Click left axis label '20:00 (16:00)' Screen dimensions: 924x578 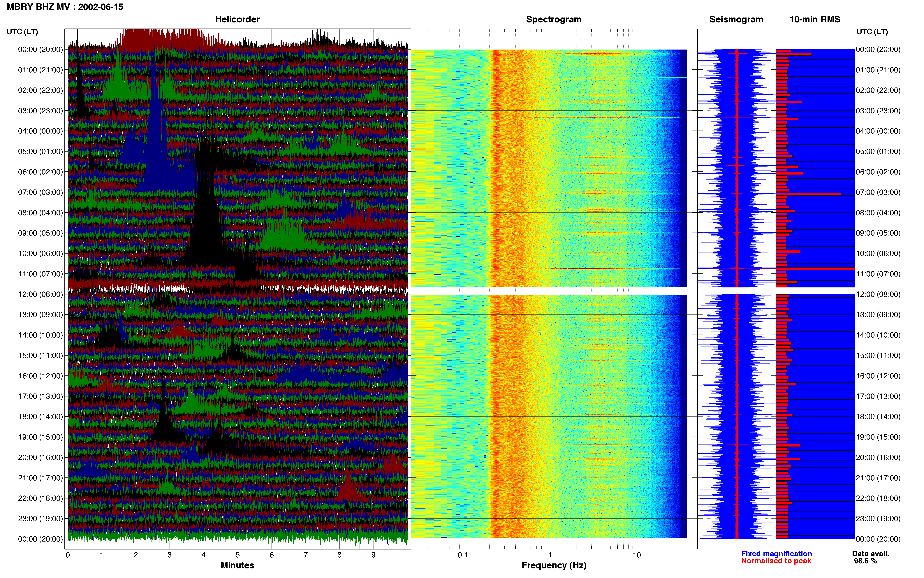[41, 457]
